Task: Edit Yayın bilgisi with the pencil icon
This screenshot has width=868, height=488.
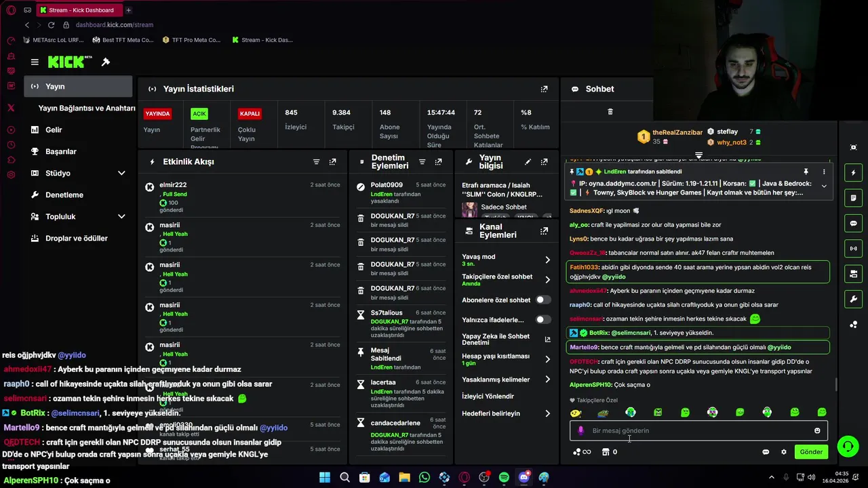Action: point(528,162)
